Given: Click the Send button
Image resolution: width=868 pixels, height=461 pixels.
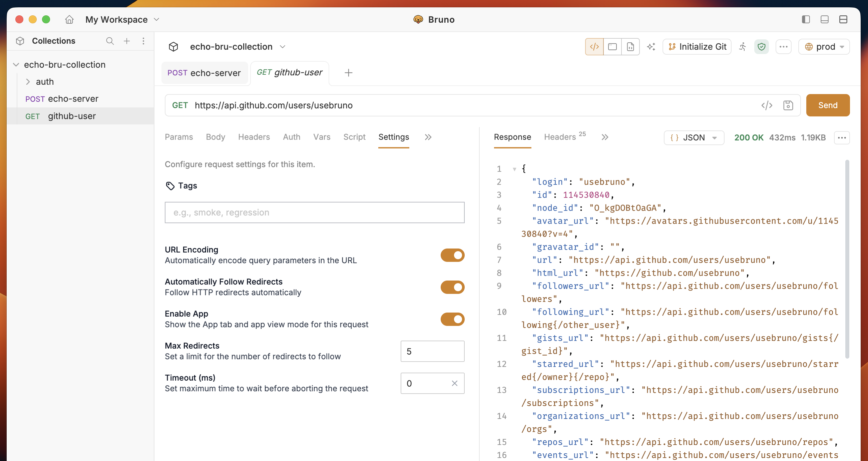Looking at the screenshot, I should pos(828,105).
